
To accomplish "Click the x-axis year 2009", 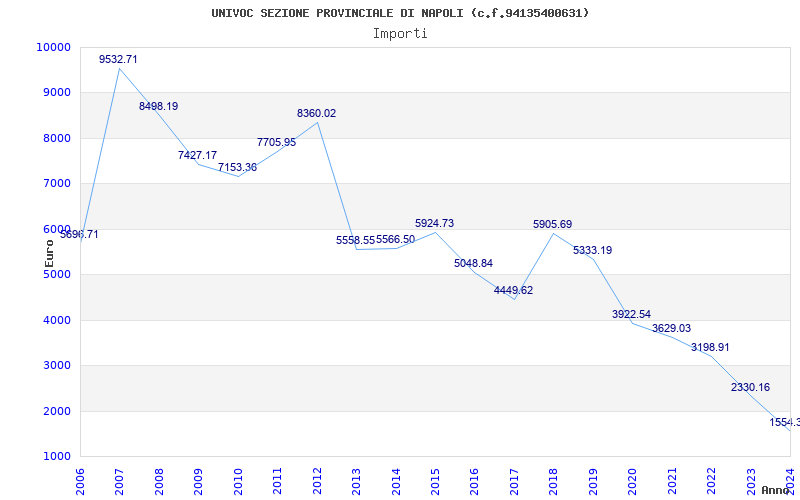I will point(198,480).
